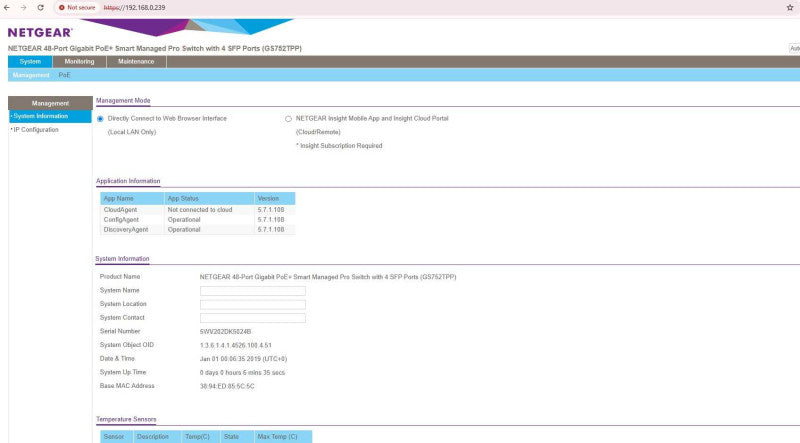Click the Description column header
800x443 pixels.
point(157,437)
